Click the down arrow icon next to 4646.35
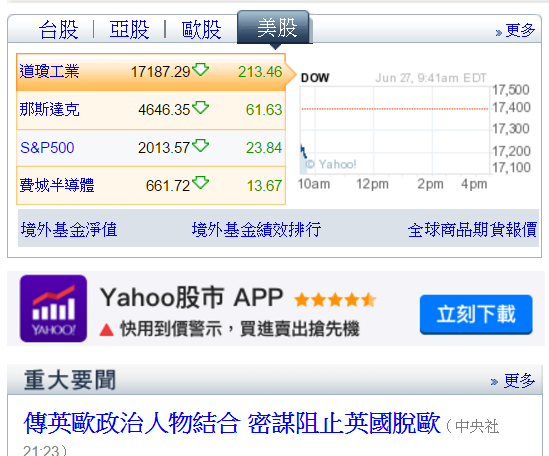 pyautogui.click(x=201, y=107)
